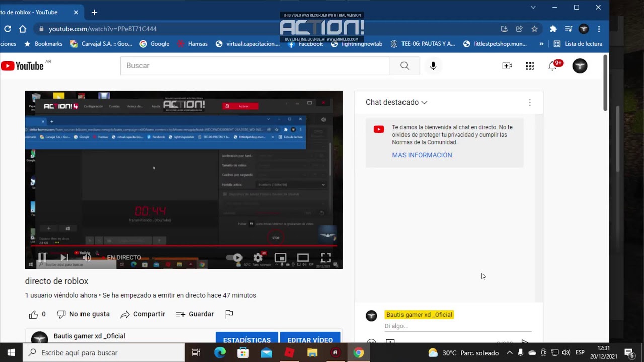Open the littlestpetshop.mun... bookmark
The image size is (644, 362).
pyautogui.click(x=495, y=44)
